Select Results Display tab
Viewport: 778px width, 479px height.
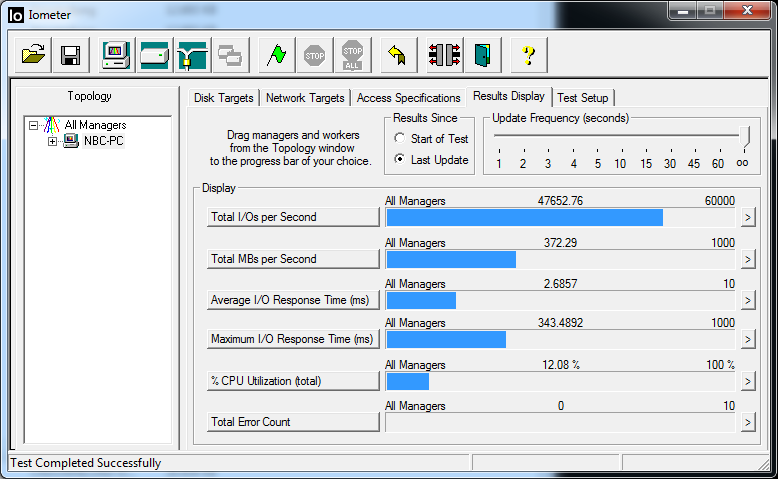pyautogui.click(x=509, y=96)
